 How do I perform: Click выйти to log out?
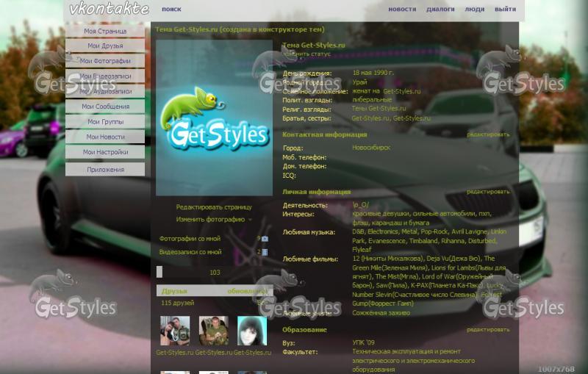coord(505,10)
